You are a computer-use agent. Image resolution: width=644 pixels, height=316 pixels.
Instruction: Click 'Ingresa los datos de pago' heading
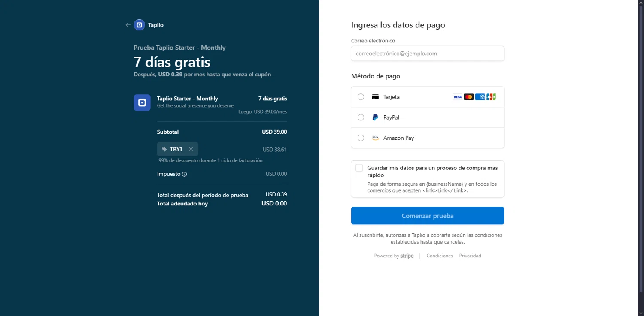[398, 25]
